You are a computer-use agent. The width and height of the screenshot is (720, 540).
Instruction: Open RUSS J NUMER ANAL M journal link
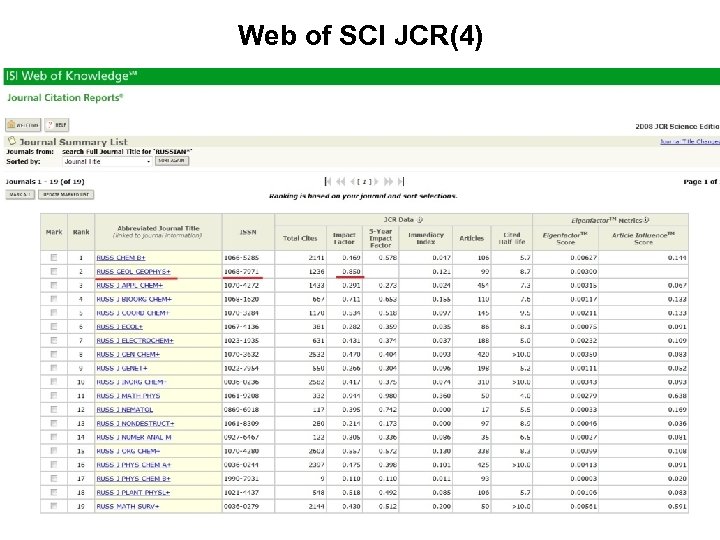click(x=134, y=437)
